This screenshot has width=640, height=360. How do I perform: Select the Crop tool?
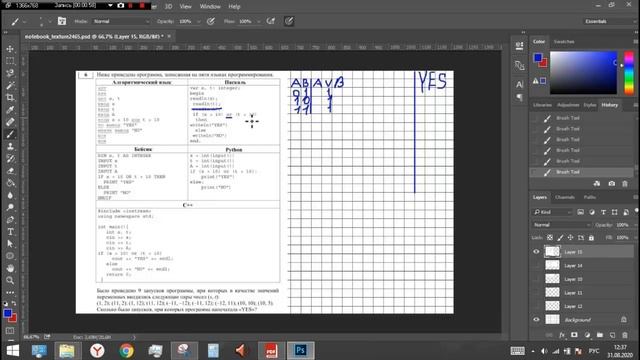[x=10, y=98]
